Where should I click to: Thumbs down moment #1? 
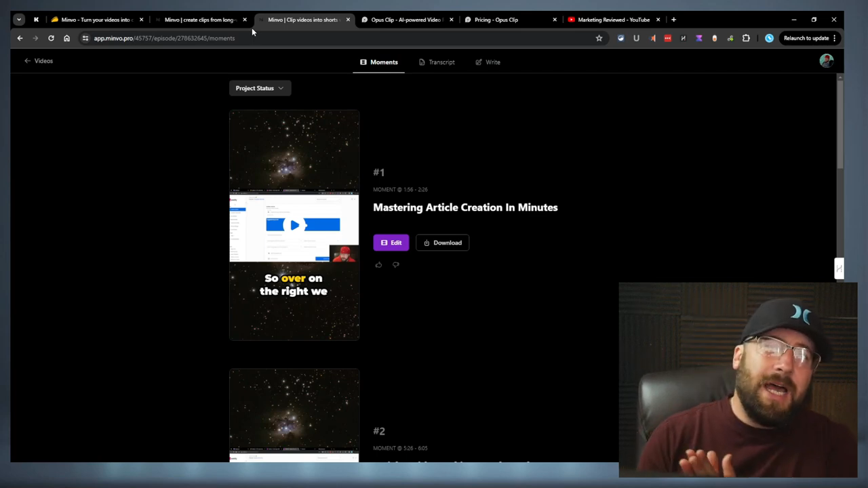pos(396,265)
